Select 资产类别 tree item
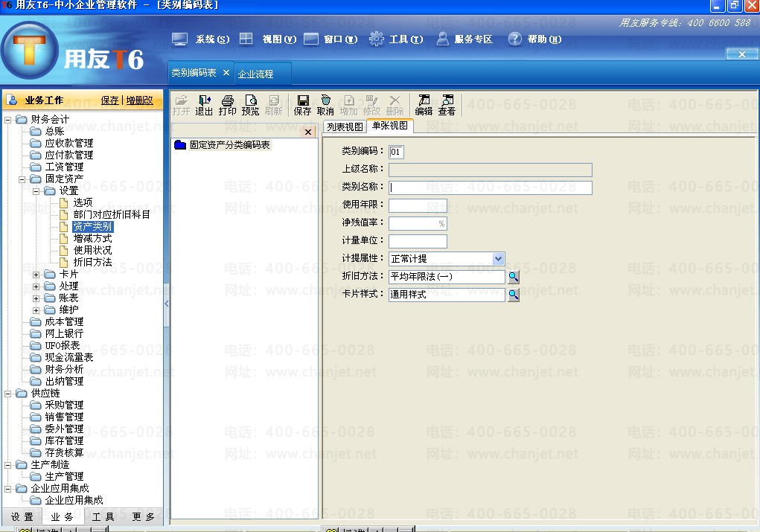Image resolution: width=760 pixels, height=532 pixels. (92, 226)
